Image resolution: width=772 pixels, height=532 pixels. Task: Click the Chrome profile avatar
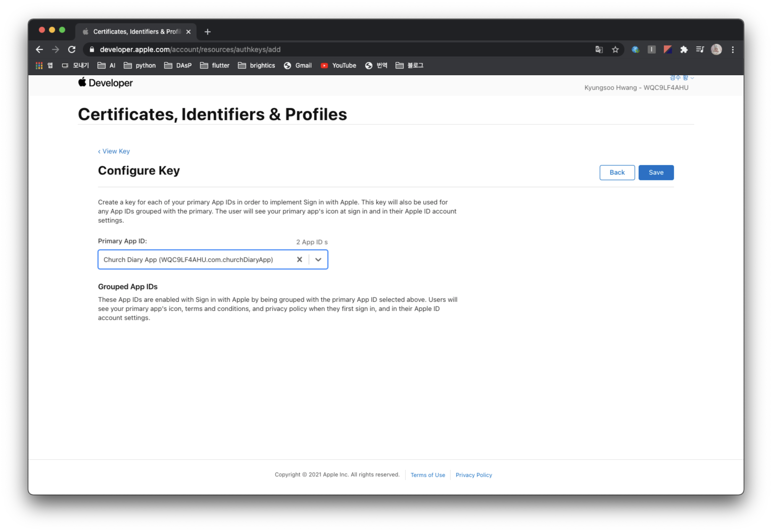(716, 50)
